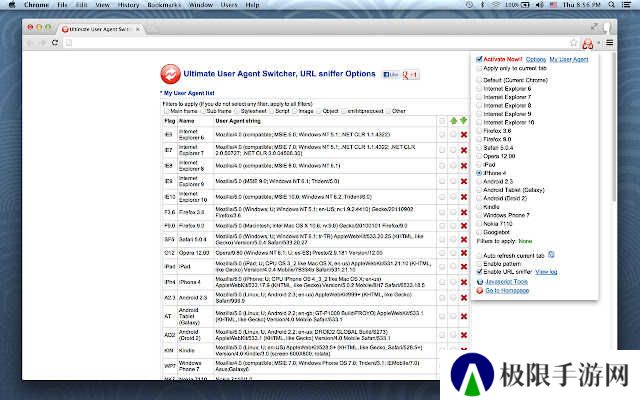Click the View log link
640x400 pixels.
tap(546, 272)
